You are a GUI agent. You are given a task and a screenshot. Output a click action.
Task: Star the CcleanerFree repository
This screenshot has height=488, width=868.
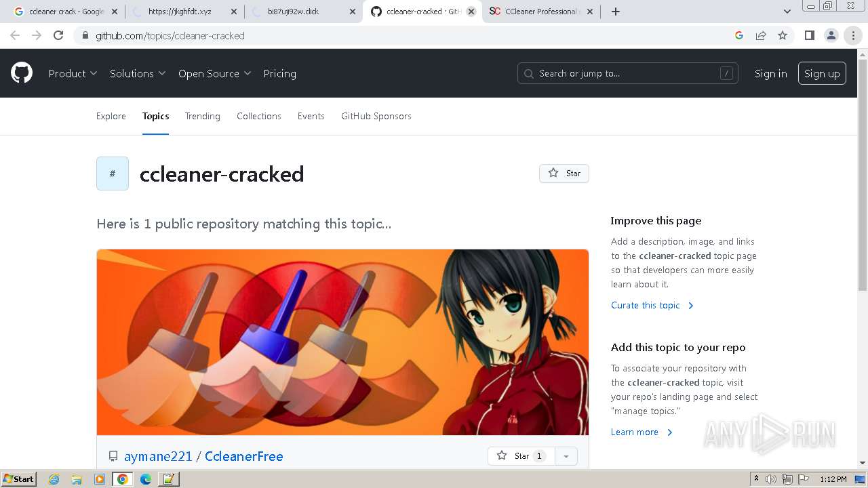521,456
